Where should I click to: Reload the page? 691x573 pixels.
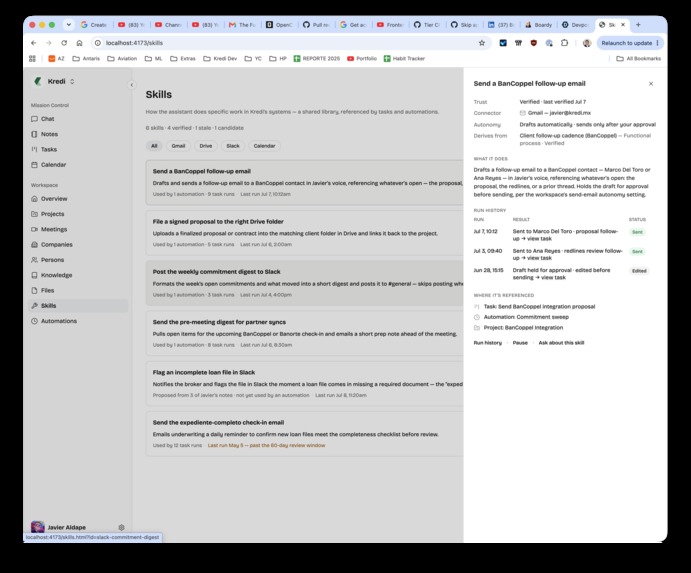point(64,43)
